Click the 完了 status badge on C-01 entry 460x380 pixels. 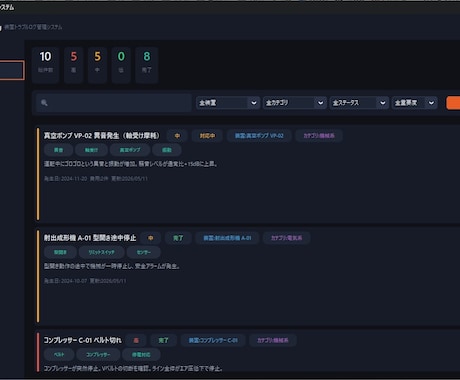pyautogui.click(x=163, y=340)
